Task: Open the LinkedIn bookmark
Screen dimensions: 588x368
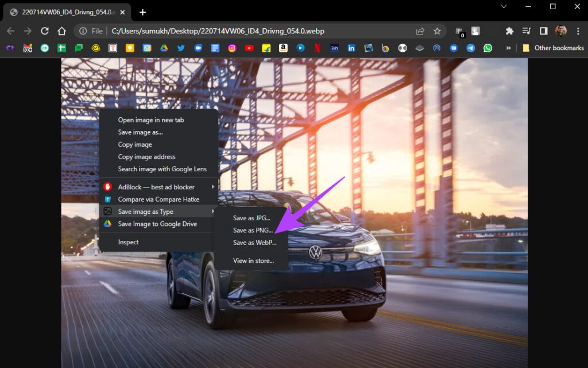Action: (x=351, y=48)
